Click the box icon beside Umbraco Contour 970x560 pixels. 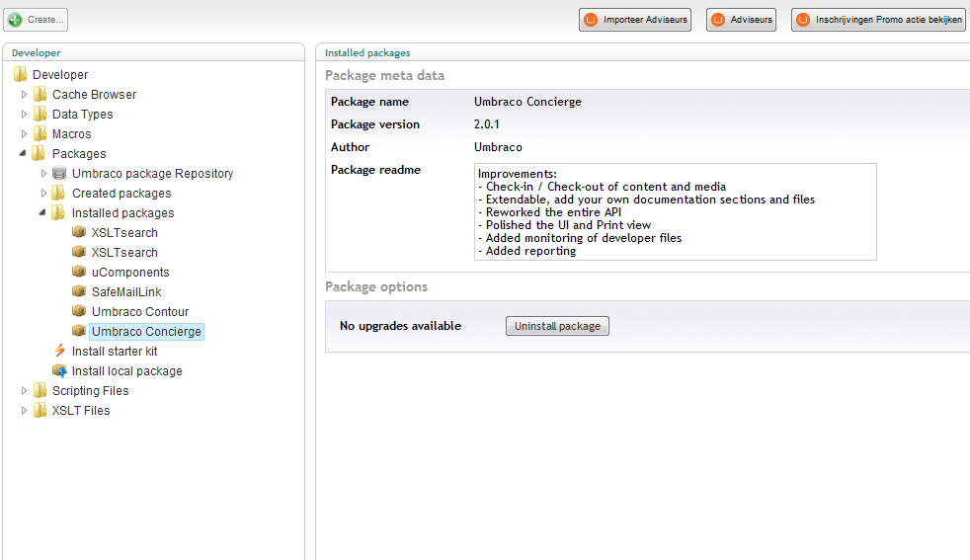79,311
